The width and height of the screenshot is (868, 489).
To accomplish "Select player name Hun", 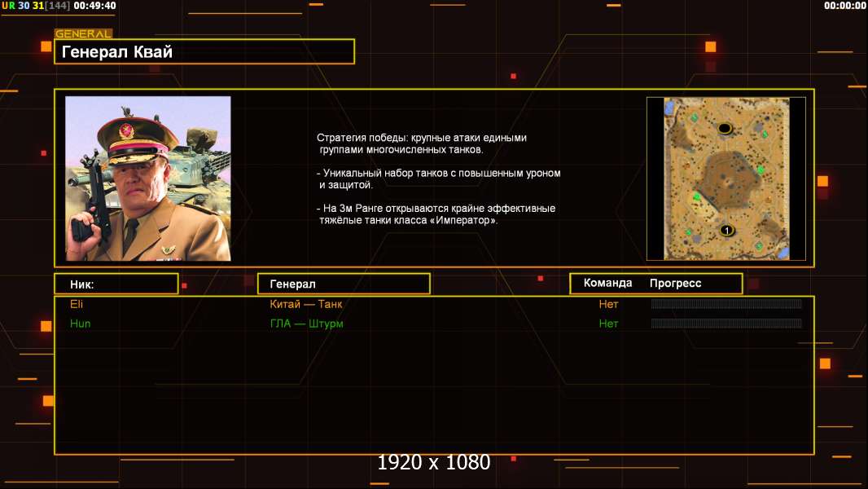I will tap(80, 324).
